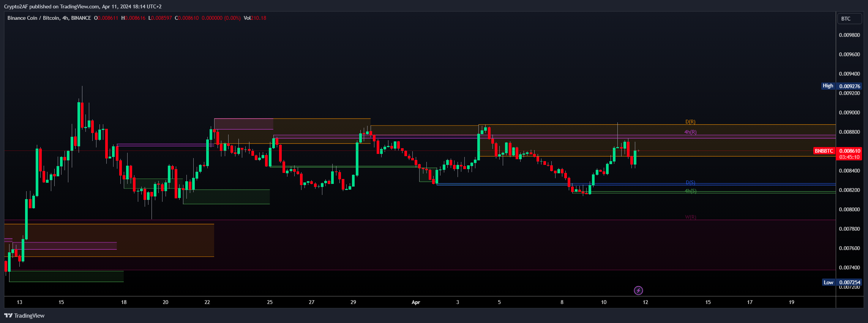Click the date 17 on time axis
The height and width of the screenshot is (323, 868).
750,302
